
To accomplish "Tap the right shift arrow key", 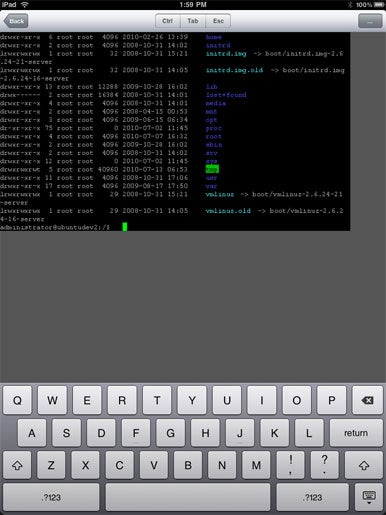I will [364, 465].
